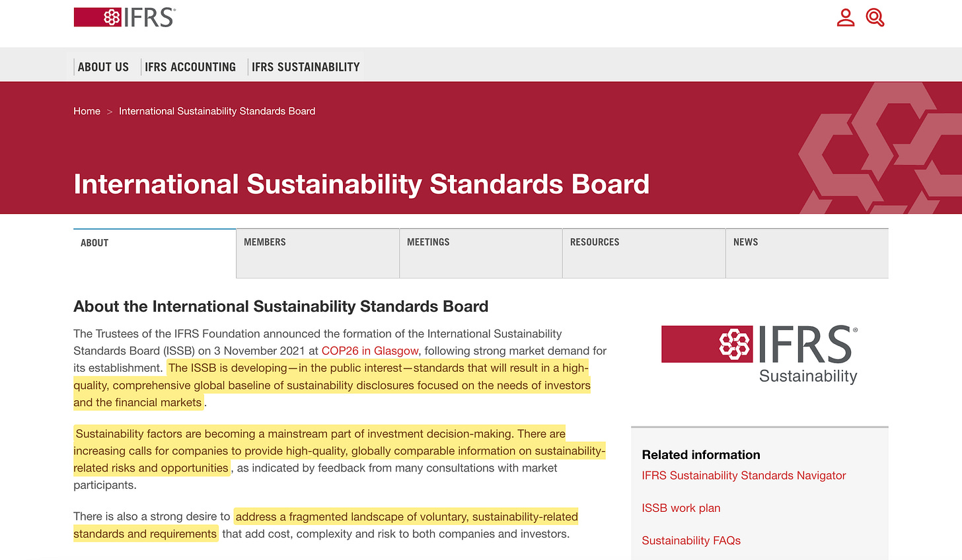Image resolution: width=962 pixels, height=560 pixels.
Task: Switch to the MEMBERS tab
Action: coord(318,254)
